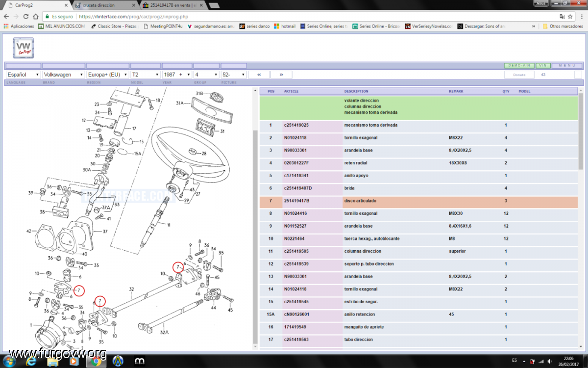This screenshot has width=588, height=368.
Task: Open Otros marcadores folder
Action: [x=563, y=26]
